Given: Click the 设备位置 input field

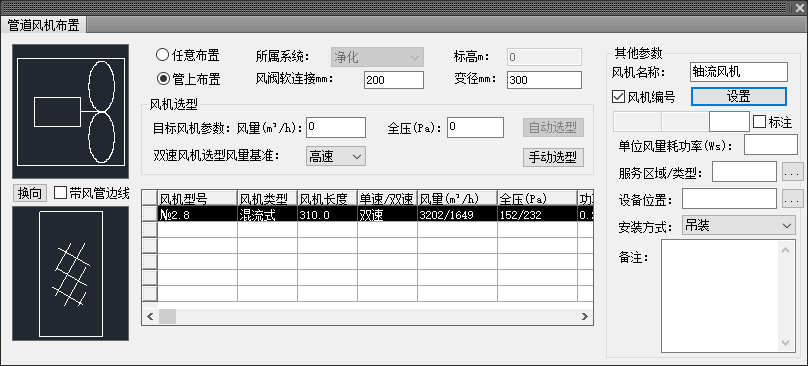Looking at the screenshot, I should coord(729,198).
